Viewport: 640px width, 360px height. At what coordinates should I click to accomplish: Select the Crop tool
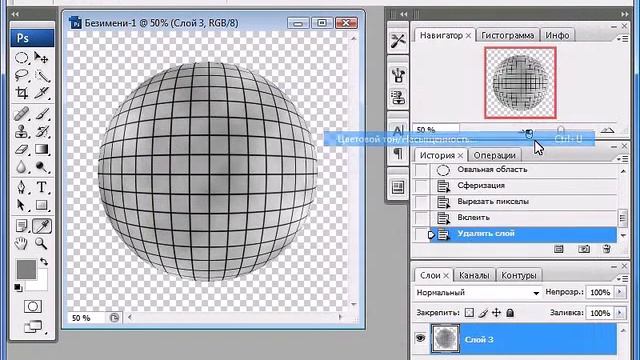pos(22,93)
